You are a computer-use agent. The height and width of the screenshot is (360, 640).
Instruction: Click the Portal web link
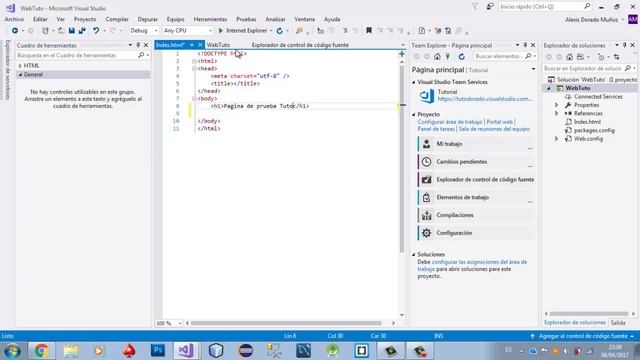click(499, 122)
